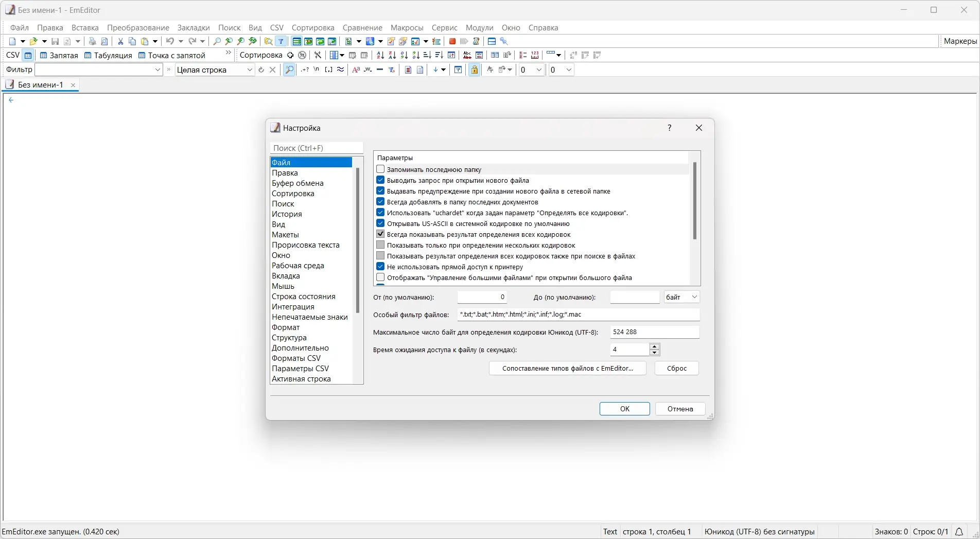This screenshot has height=539, width=980.
Task: Click the Особый фильтр файлов input field
Action: (x=579, y=315)
